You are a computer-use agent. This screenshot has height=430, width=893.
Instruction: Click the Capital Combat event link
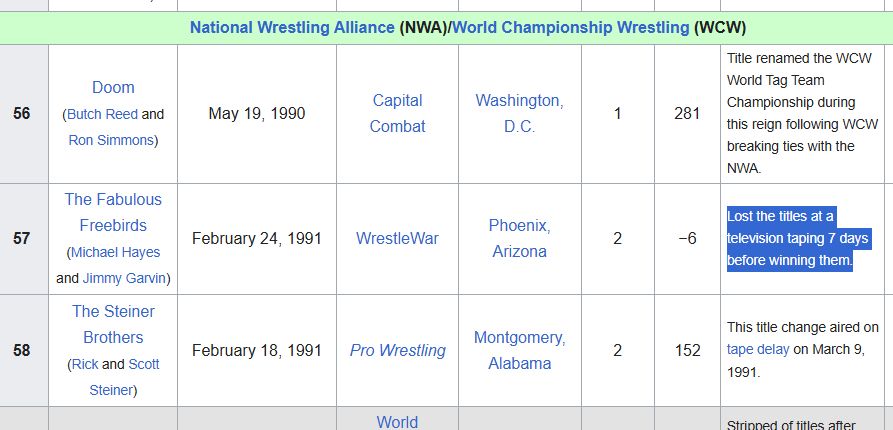click(x=397, y=113)
